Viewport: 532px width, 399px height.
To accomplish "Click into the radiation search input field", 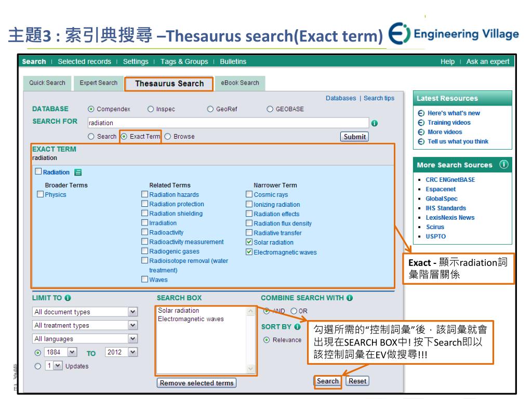I will pyautogui.click(x=228, y=123).
